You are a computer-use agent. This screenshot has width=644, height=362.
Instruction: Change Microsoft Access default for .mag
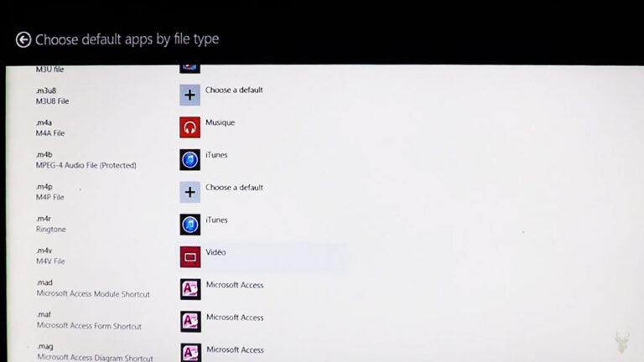click(x=236, y=349)
